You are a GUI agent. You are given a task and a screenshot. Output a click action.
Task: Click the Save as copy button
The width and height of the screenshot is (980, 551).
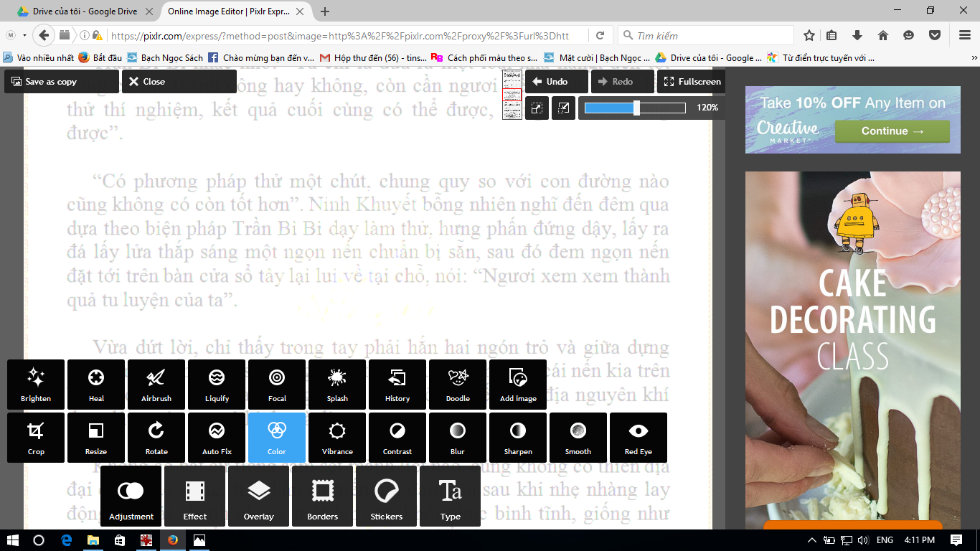pyautogui.click(x=61, y=82)
